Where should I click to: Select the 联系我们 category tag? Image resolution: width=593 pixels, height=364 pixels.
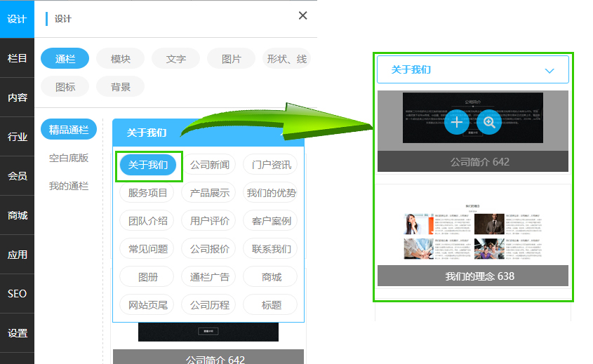click(x=270, y=249)
